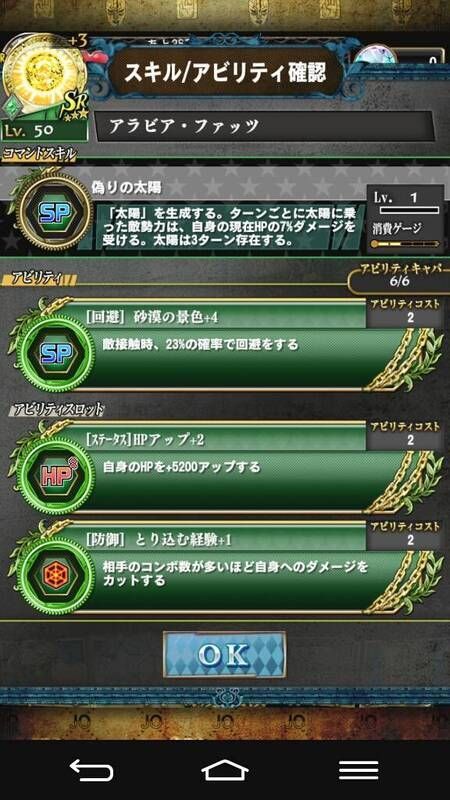
Task: Tap the OK button
Action: click(x=224, y=654)
